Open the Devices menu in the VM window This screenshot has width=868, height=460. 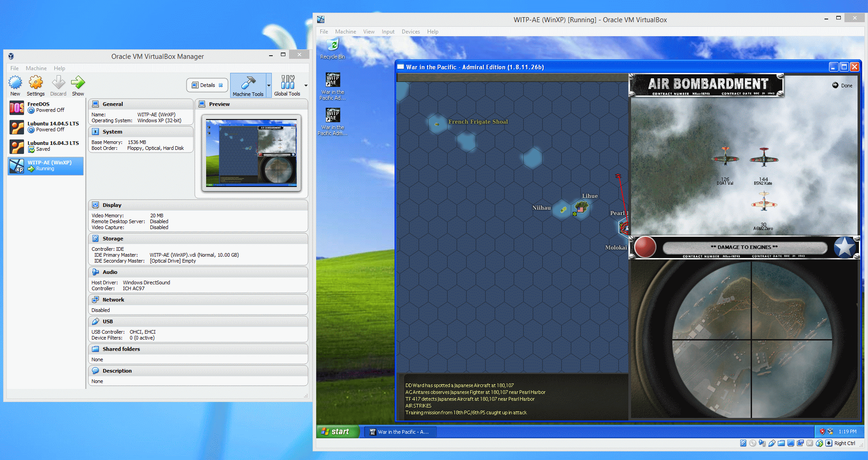411,32
